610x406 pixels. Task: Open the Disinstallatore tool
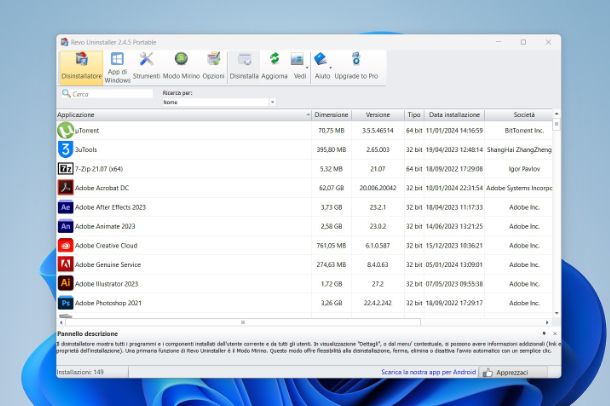(82, 67)
